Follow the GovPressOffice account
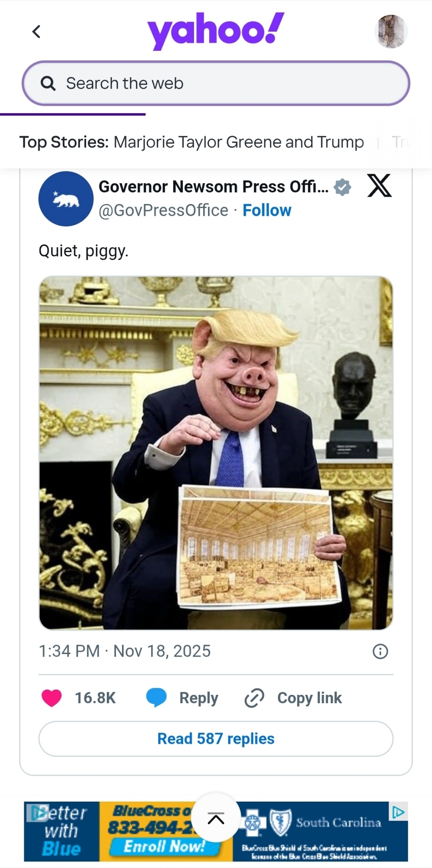This screenshot has width=432, height=868. click(x=267, y=210)
